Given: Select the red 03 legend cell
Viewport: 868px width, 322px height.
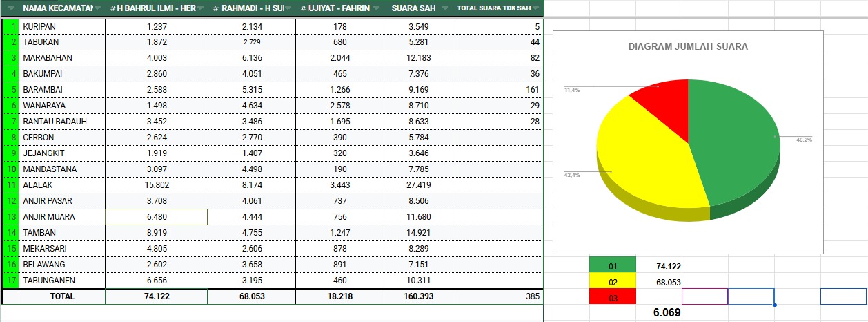Looking at the screenshot, I should point(613,297).
